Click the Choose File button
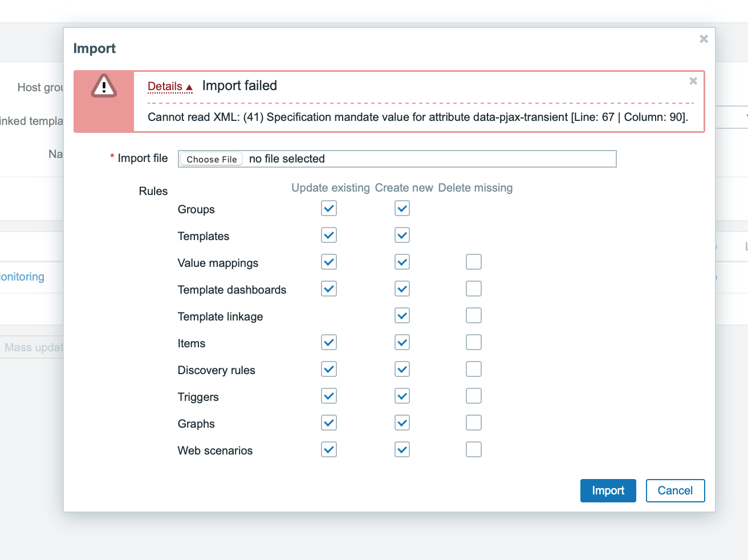 click(x=212, y=159)
